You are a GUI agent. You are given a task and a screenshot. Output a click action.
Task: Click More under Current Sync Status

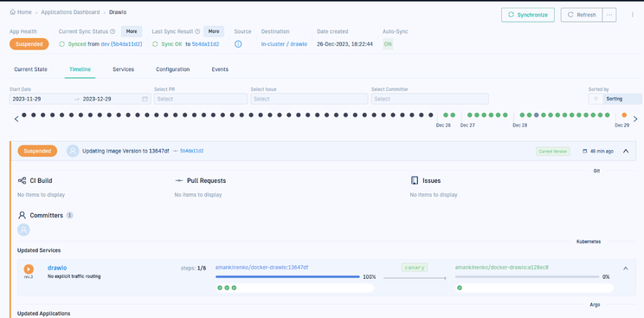click(x=132, y=31)
